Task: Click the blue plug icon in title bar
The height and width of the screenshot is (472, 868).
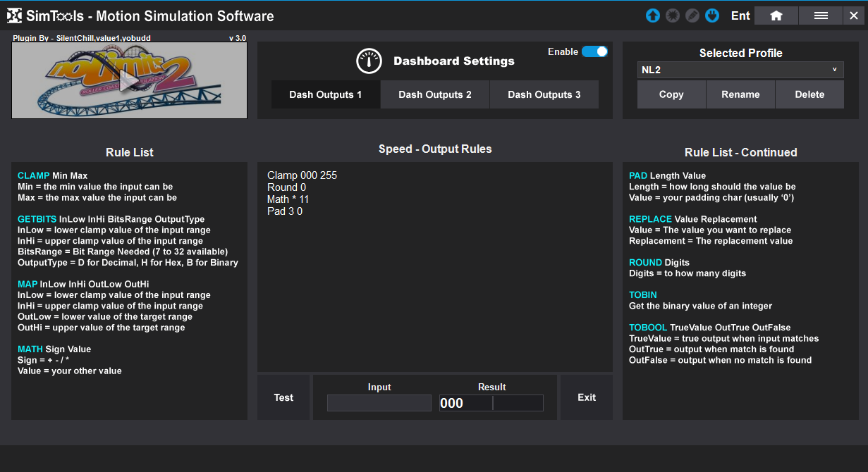Action: 712,15
